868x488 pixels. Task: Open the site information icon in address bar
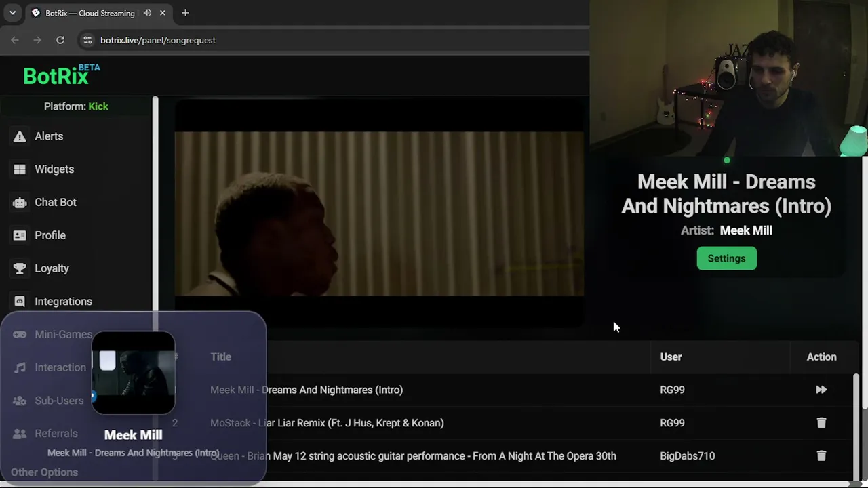[x=87, y=40]
